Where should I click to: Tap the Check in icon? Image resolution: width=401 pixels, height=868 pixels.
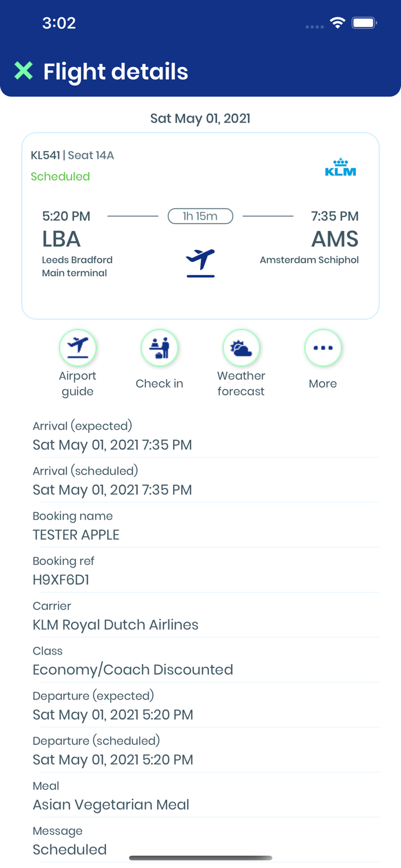159,348
